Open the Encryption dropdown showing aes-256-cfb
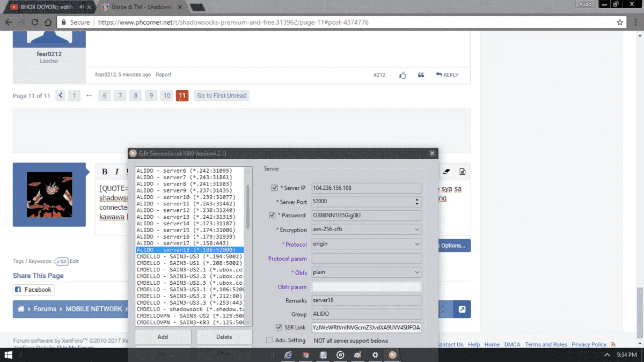Screen dimensions: 644x362 tap(367, 230)
